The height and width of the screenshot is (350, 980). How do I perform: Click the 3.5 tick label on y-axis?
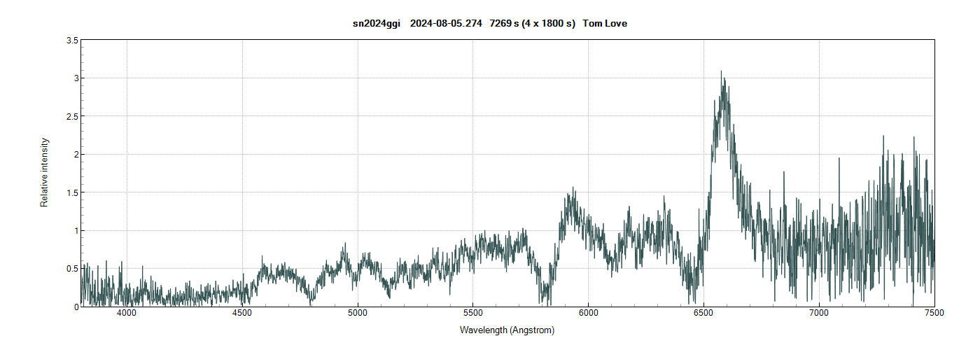[x=72, y=41]
